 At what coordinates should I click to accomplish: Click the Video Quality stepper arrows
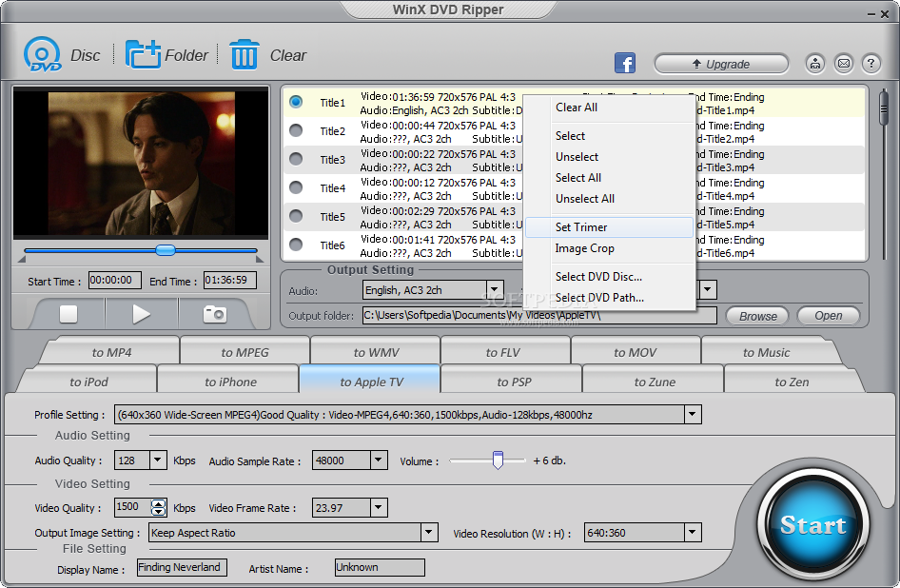(x=159, y=508)
